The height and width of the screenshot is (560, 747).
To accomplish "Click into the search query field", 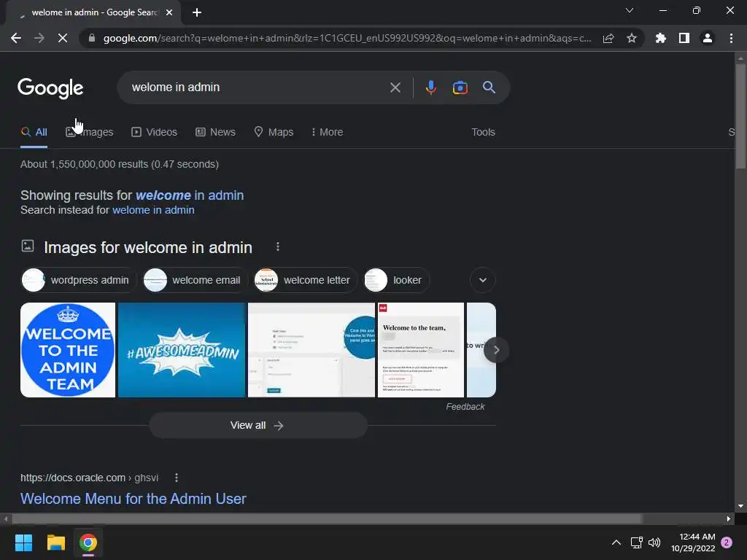I will 258,87.
